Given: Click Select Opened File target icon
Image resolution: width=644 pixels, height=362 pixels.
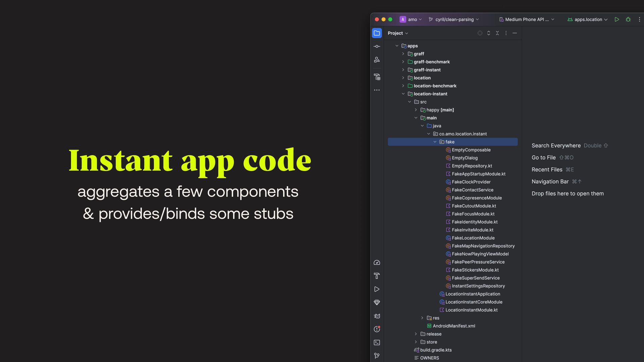Looking at the screenshot, I should click(x=480, y=33).
